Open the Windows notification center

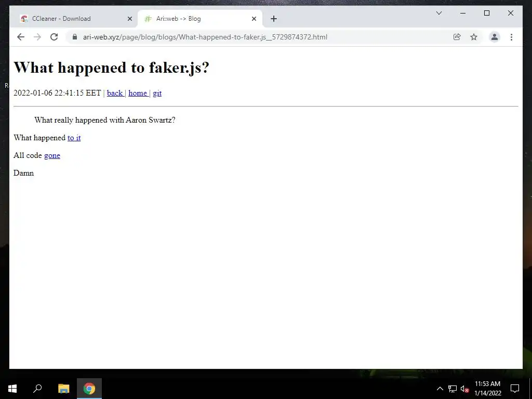[x=515, y=389]
